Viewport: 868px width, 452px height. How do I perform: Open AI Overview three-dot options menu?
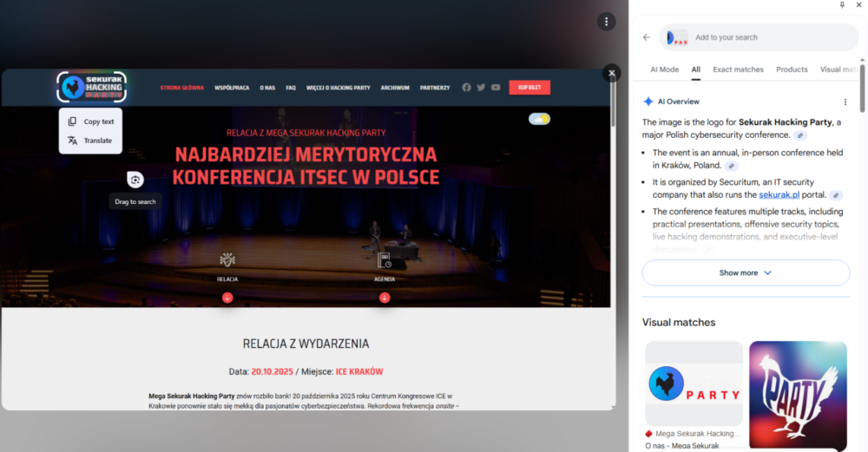coord(845,102)
